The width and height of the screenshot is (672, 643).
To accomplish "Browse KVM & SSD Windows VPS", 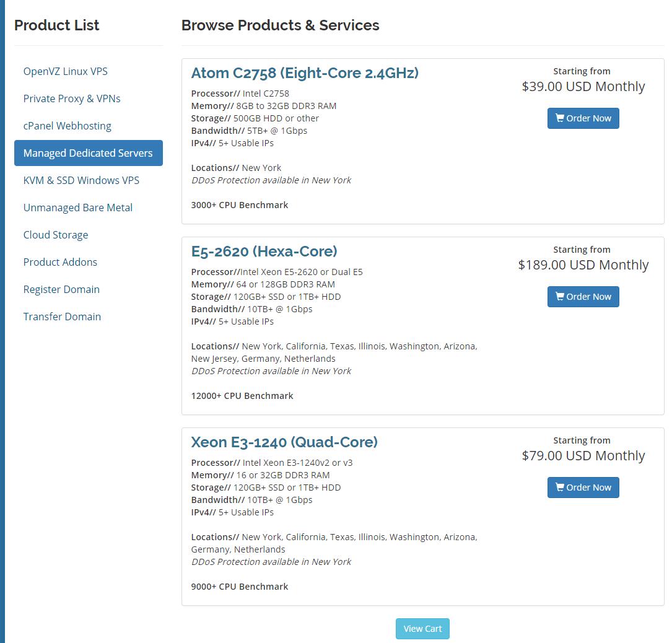I will 81,180.
